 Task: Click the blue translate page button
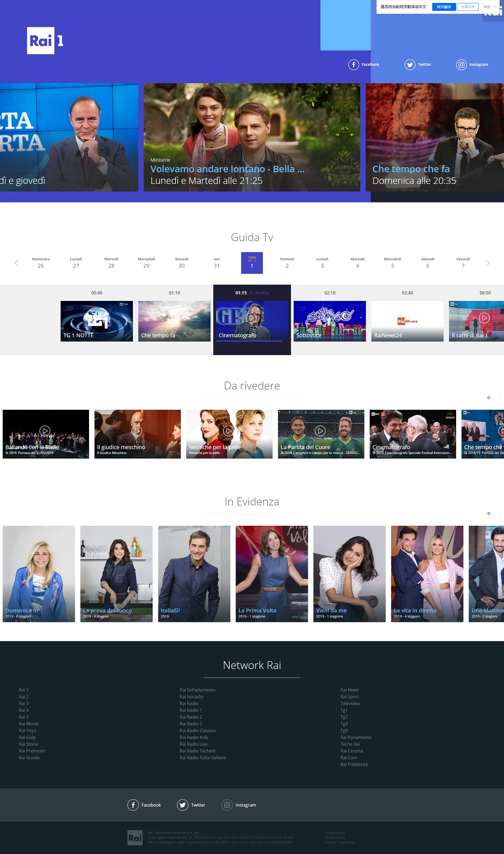pos(444,7)
